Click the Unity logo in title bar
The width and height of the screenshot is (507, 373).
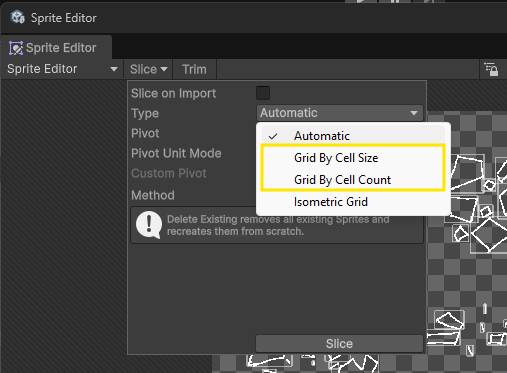click(x=17, y=17)
